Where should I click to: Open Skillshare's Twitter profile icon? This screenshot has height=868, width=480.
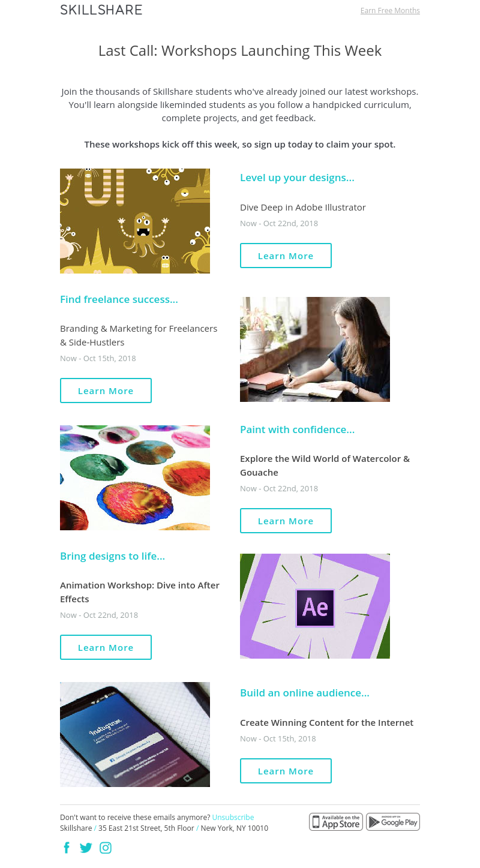[x=86, y=848]
